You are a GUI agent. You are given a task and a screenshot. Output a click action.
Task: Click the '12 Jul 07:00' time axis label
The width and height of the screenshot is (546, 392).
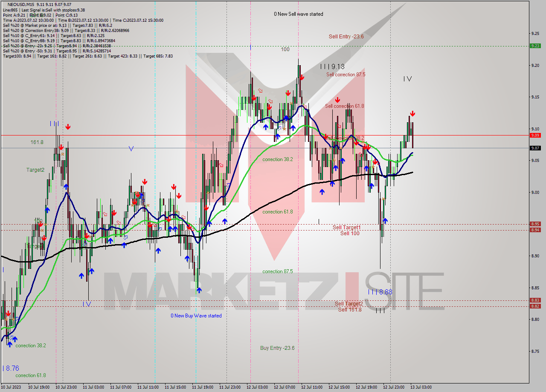click(x=285, y=387)
